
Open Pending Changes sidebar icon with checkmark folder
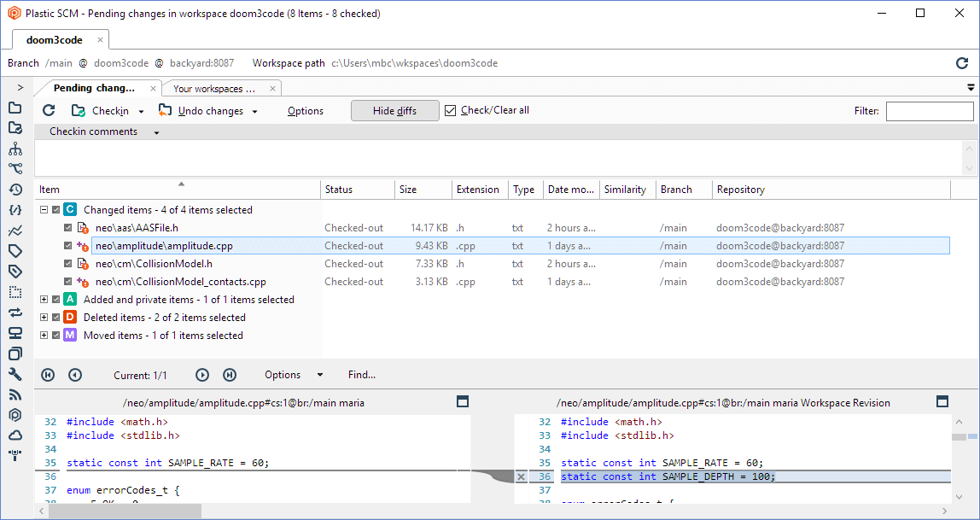tap(15, 128)
